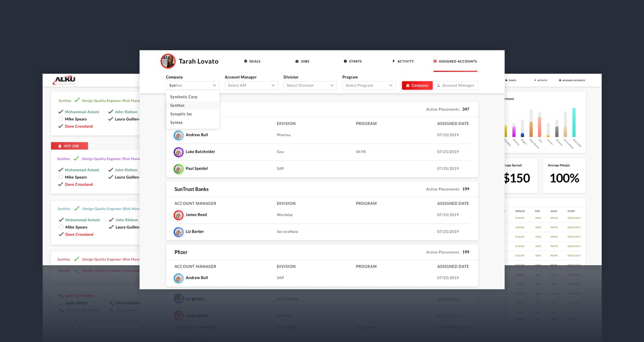Select the Assigned Accounts tab

(x=455, y=61)
